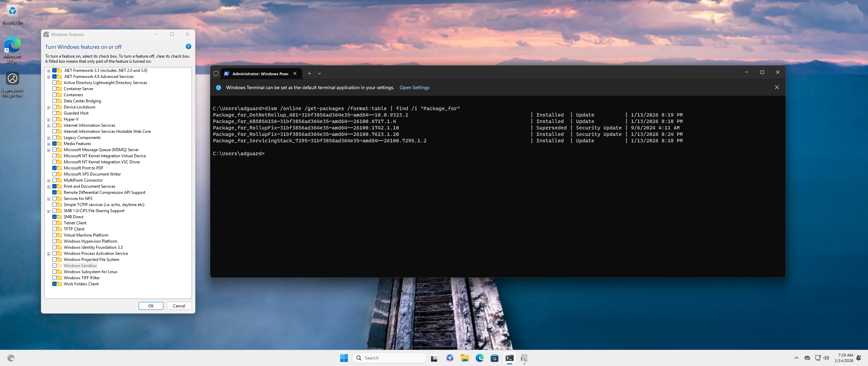Open Microsoft Edge from the taskbar
This screenshot has height=366, width=868.
[479, 358]
